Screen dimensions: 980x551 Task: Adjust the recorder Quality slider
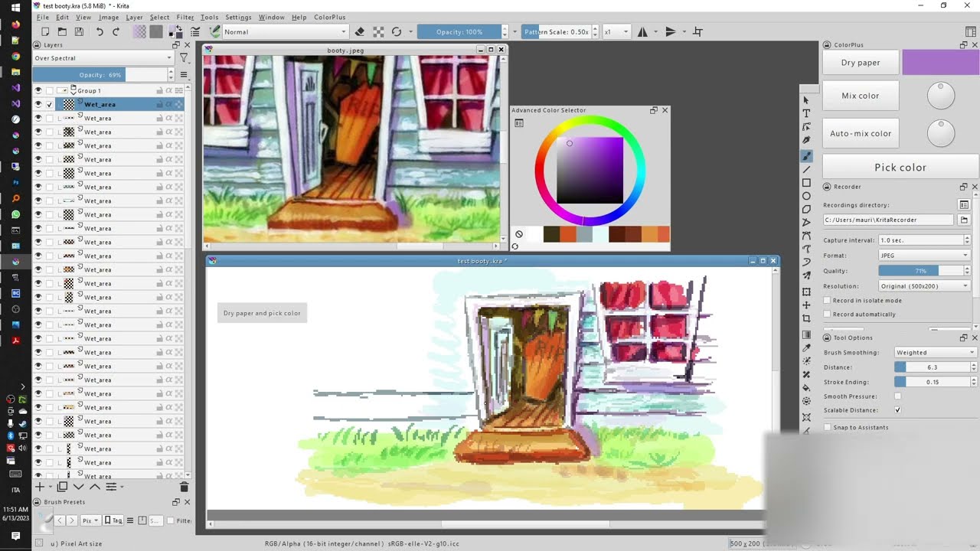(920, 271)
